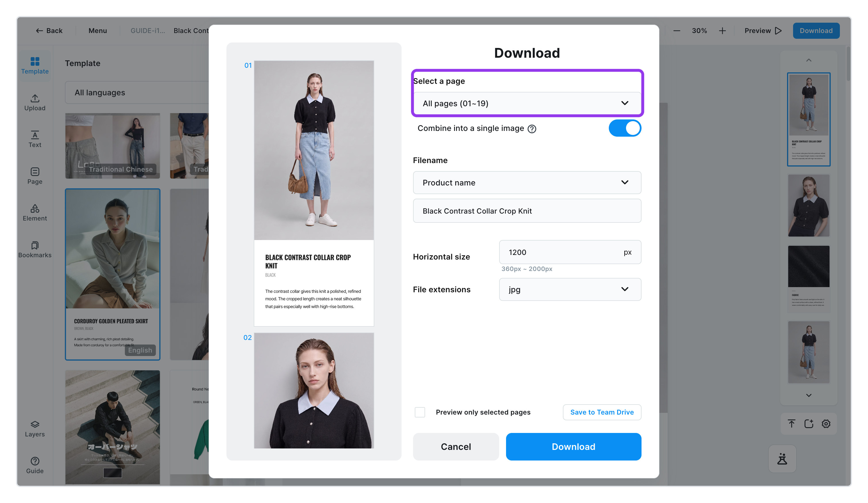The image size is (868, 503).
Task: Click the blue Download button in dialog
Action: [573, 446]
